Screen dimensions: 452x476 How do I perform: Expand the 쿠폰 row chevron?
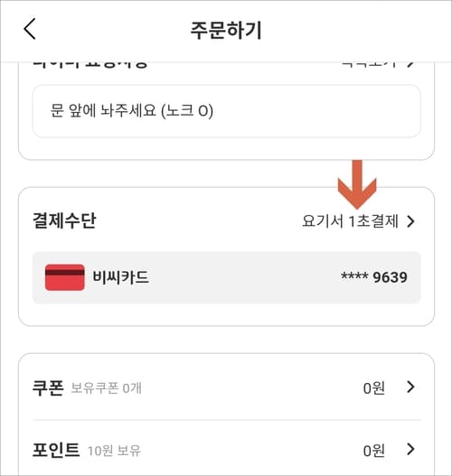pyautogui.click(x=410, y=387)
